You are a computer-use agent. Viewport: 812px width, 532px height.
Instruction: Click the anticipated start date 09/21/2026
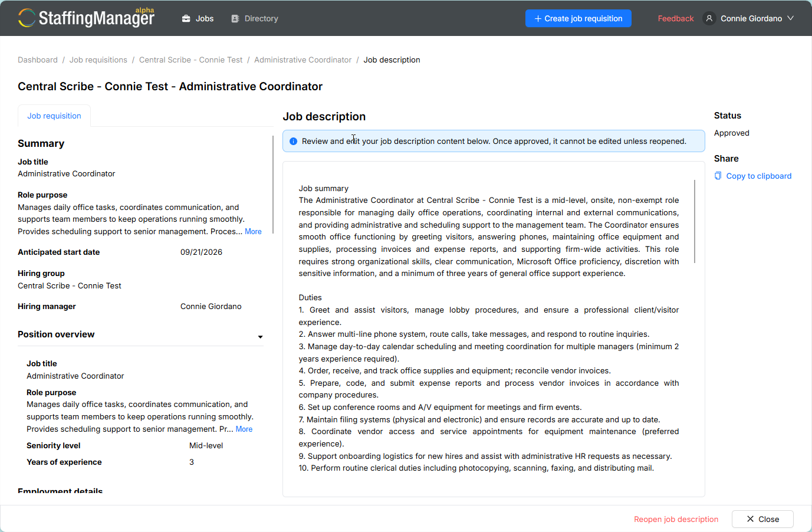coord(201,252)
